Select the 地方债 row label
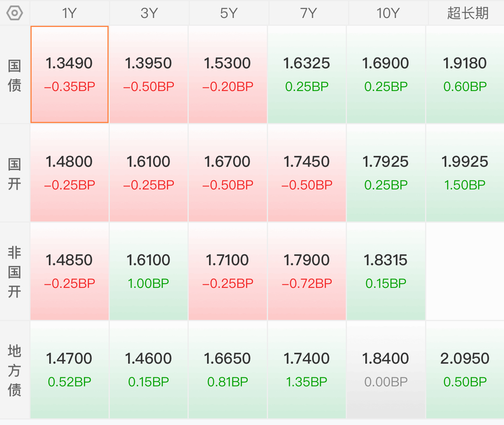This screenshot has width=504, height=425. click(14, 370)
